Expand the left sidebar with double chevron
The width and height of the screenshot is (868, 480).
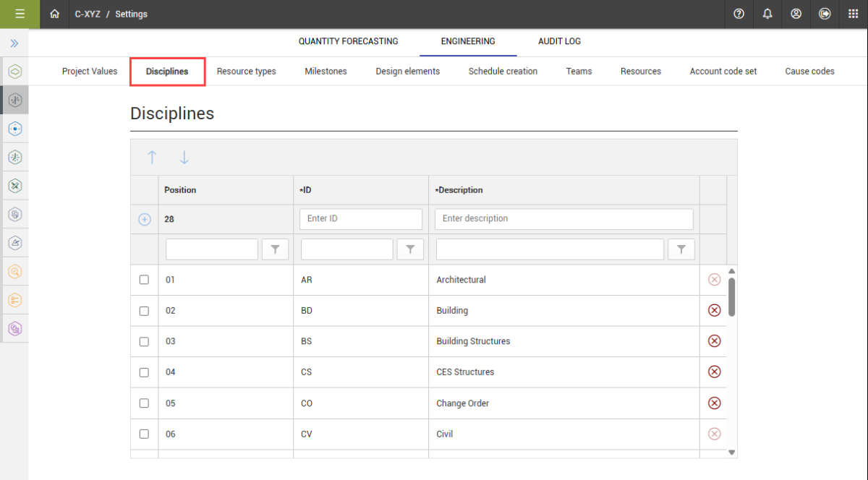(x=14, y=43)
